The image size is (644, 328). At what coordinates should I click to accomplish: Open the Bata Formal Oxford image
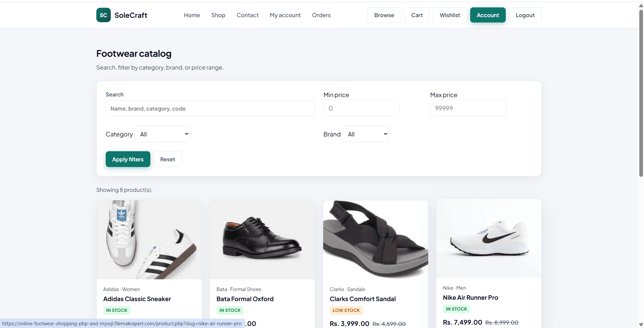coord(262,240)
